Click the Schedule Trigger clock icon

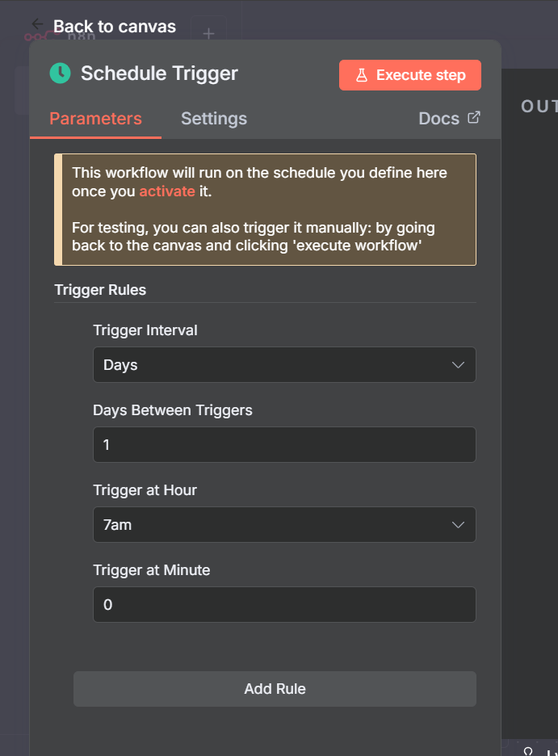[x=60, y=73]
